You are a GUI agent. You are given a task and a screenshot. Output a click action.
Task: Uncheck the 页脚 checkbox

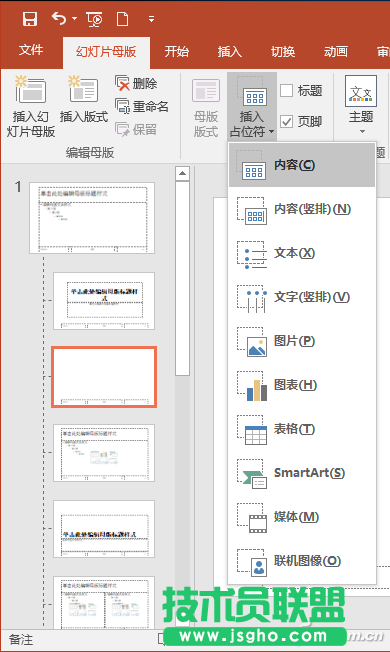click(286, 121)
